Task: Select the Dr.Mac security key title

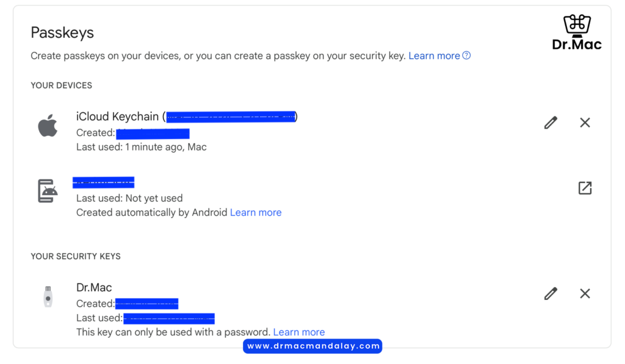Action: click(x=94, y=288)
